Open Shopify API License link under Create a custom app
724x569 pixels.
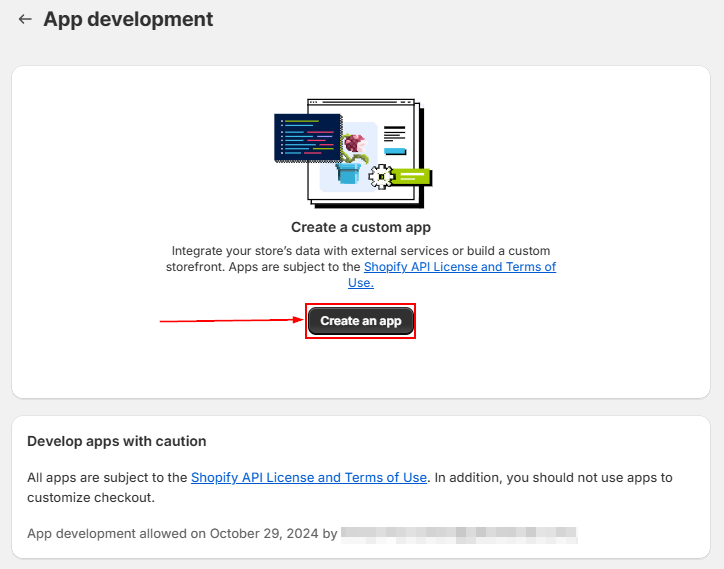(x=459, y=267)
